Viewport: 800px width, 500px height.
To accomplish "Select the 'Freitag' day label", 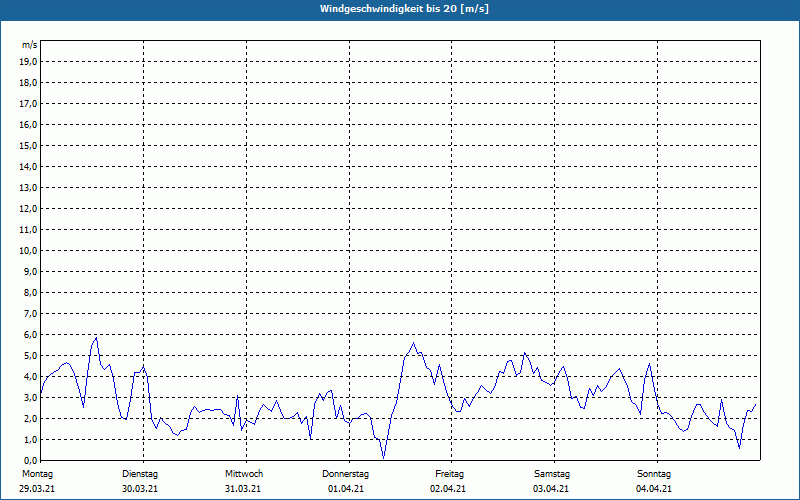I will (449, 474).
